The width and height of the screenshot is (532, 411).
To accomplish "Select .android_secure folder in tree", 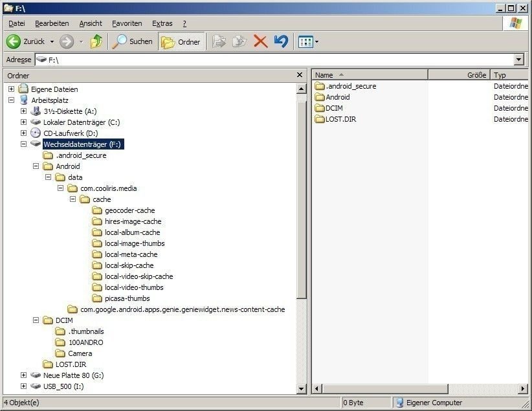I will (74, 155).
